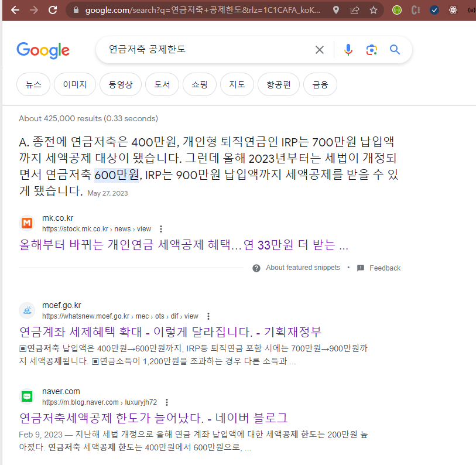Switch to the 항공편 filter

[x=279, y=84]
